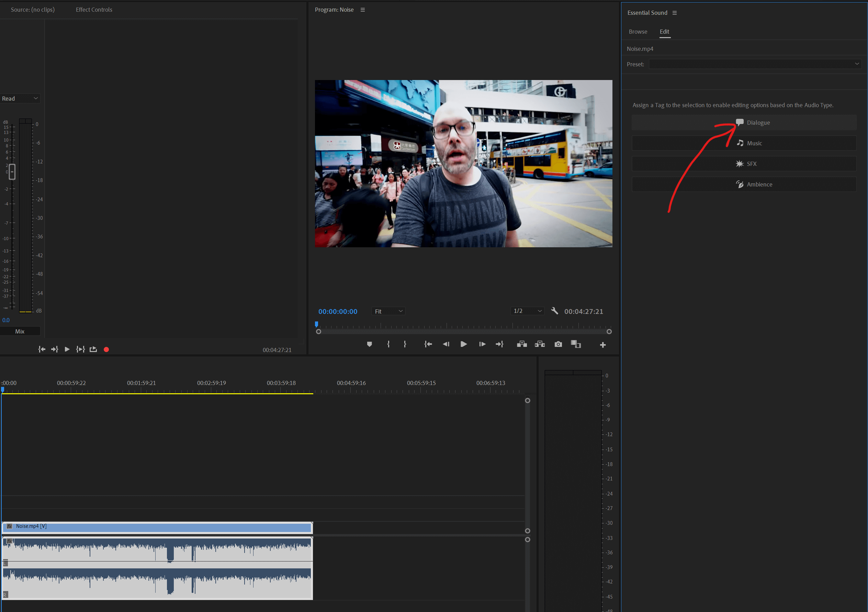Enable Read automation mode toggle
Viewport: 868px width, 612px height.
point(20,98)
